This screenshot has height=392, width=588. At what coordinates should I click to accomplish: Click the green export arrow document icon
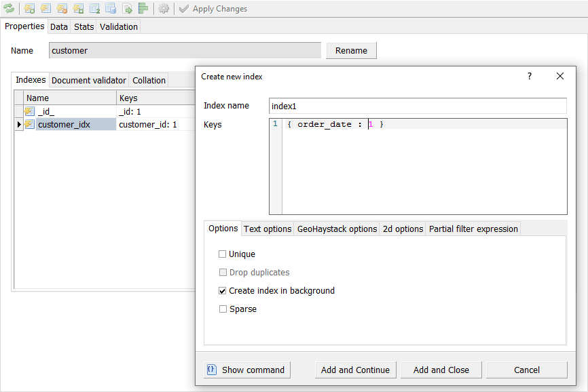pos(127,9)
